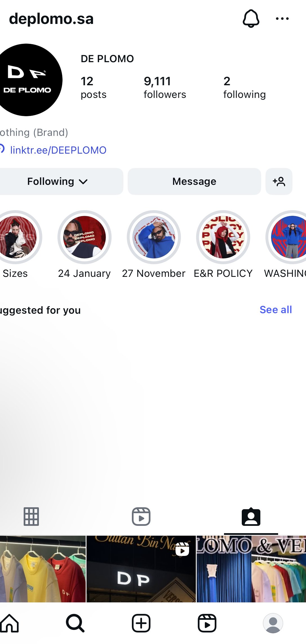The height and width of the screenshot is (644, 306).
Task: Open Reels from bottom navigation bar
Action: point(207,623)
